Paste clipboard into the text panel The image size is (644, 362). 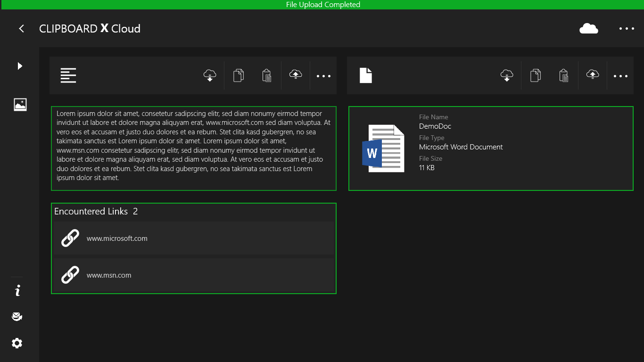(267, 75)
